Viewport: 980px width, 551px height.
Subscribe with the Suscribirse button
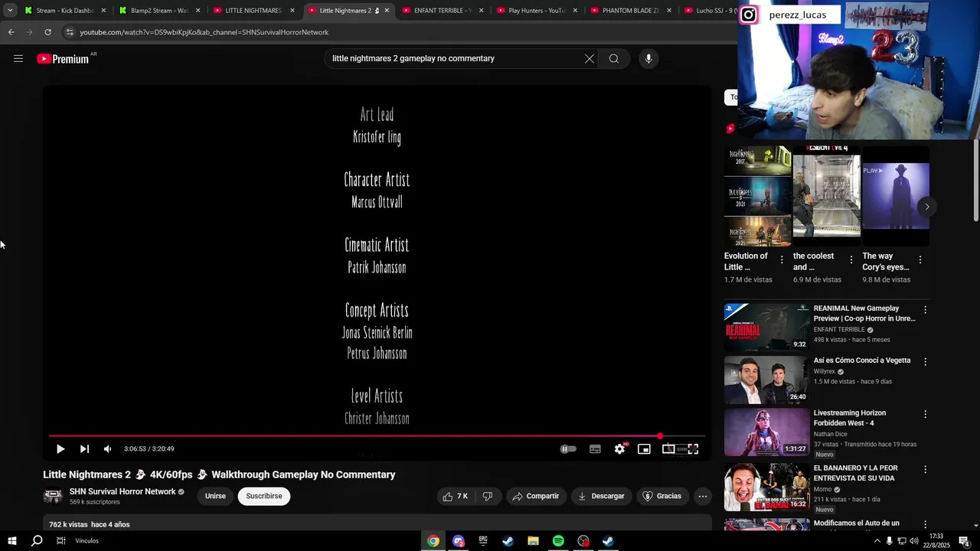coord(264,496)
